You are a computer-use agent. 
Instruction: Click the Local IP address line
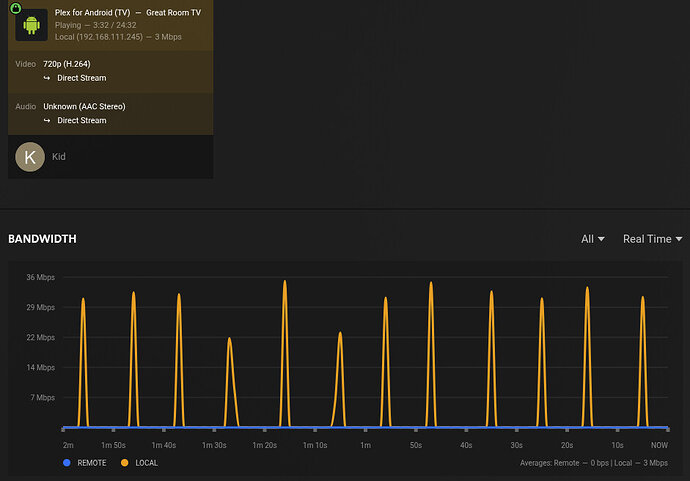tap(118, 37)
